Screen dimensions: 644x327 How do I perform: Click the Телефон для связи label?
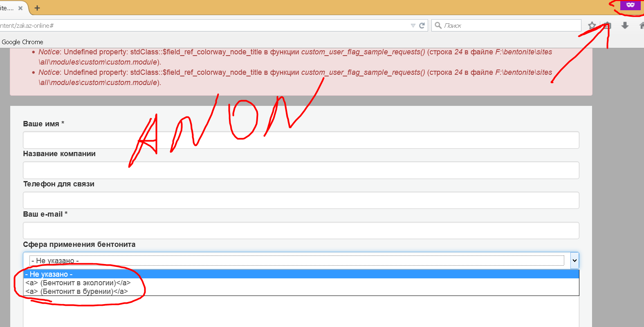[x=58, y=184]
